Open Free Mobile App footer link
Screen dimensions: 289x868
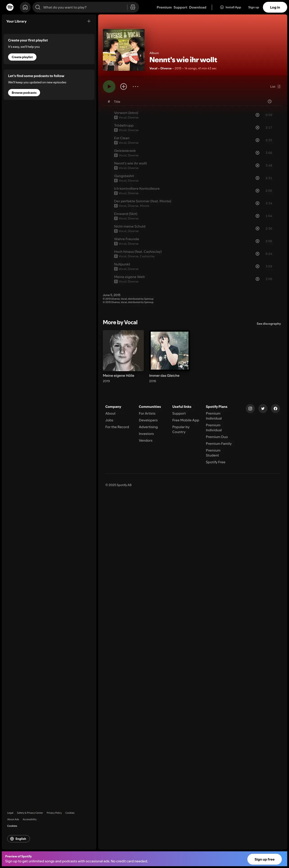point(186,420)
